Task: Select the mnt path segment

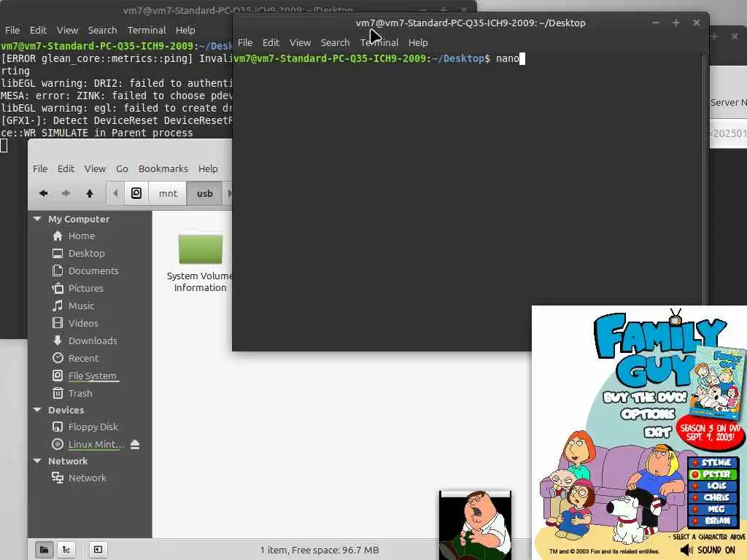Action: [168, 193]
